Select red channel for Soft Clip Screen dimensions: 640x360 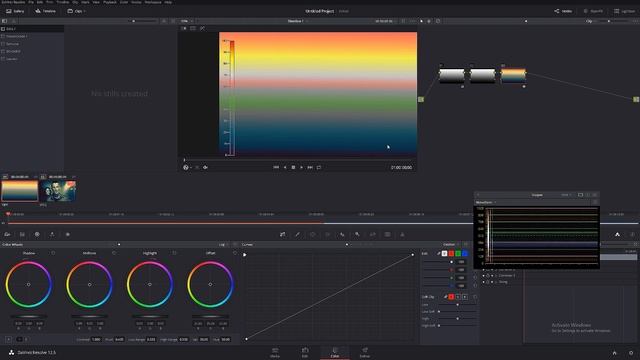pos(451,297)
